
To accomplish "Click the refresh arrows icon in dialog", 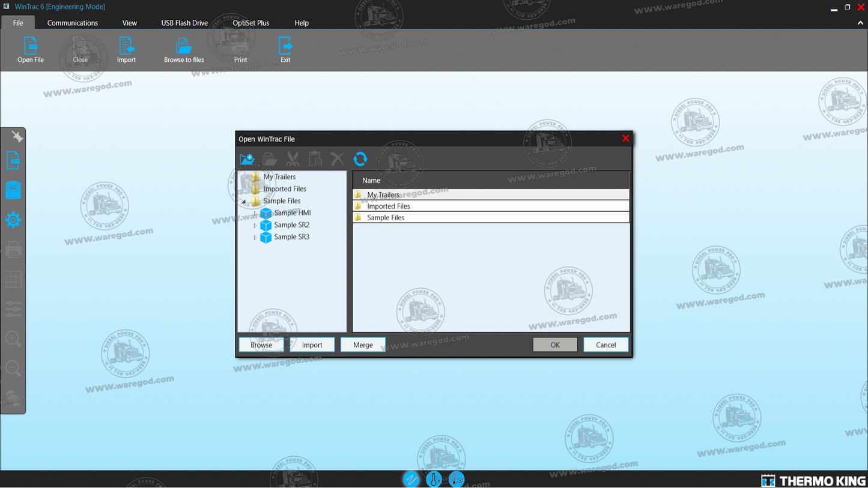I will 360,159.
